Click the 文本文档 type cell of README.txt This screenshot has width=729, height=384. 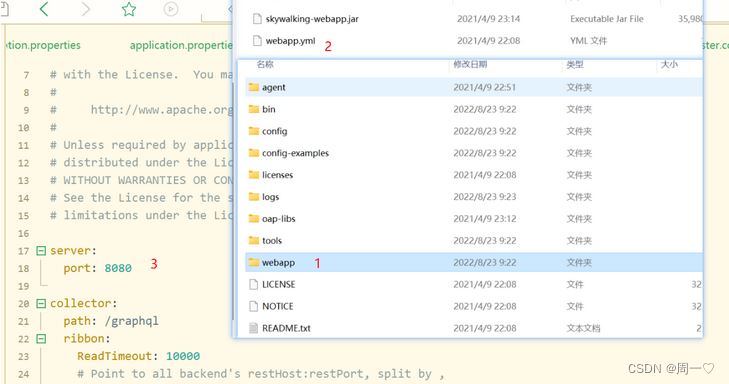[583, 328]
